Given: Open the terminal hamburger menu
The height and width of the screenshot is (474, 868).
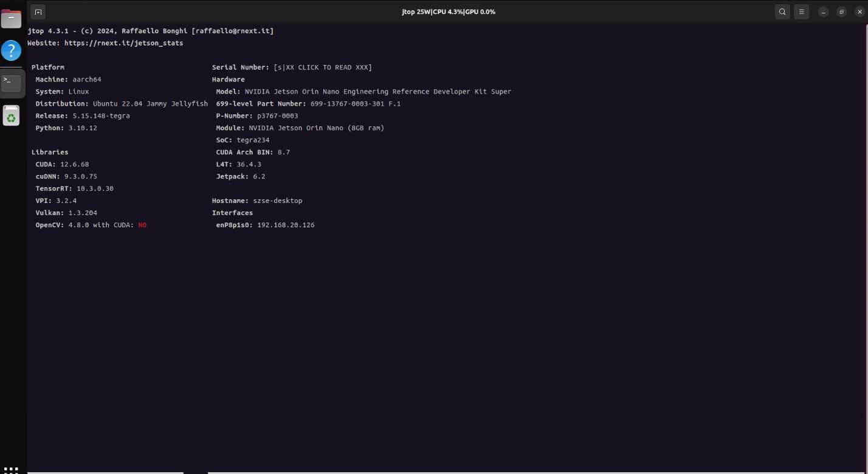Looking at the screenshot, I should tap(801, 12).
